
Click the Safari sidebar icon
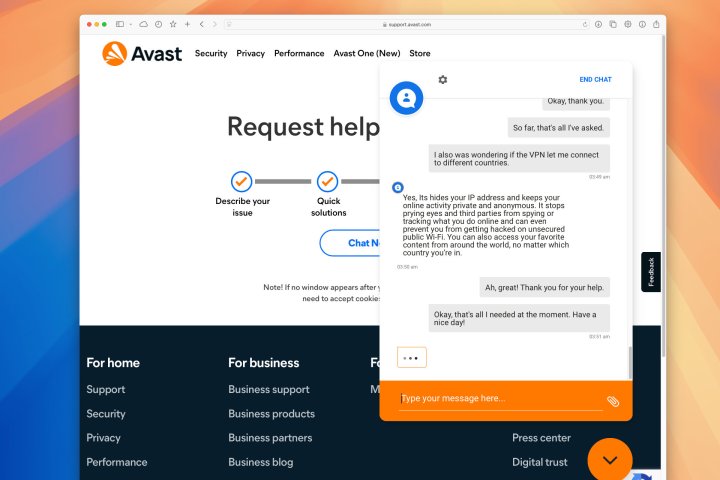tap(119, 23)
